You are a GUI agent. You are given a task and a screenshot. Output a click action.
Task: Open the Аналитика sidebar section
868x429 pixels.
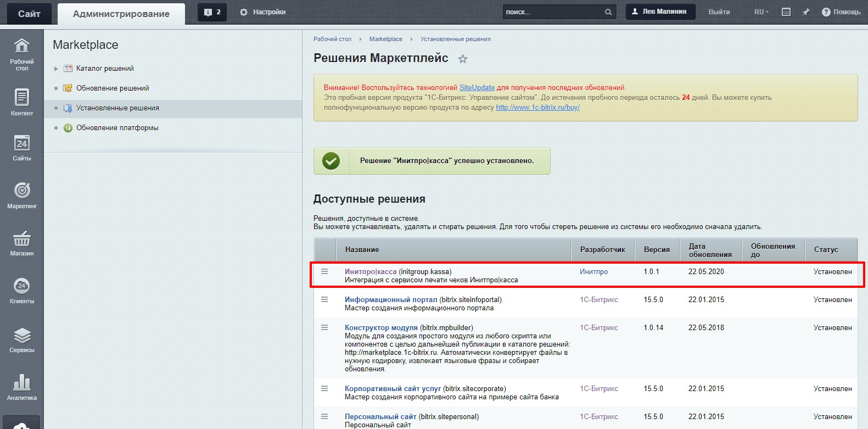pos(21,387)
